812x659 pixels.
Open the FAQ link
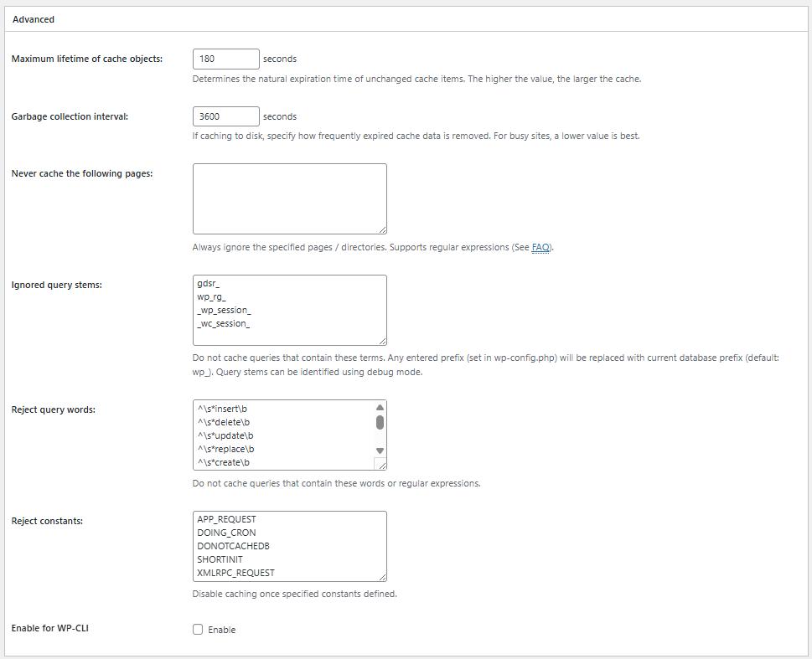pos(540,248)
